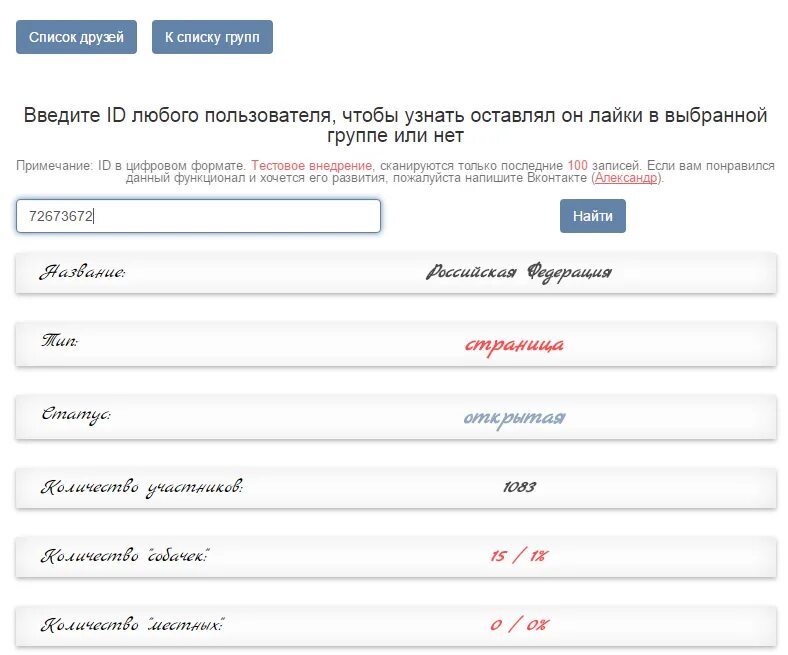Open "К списку групп" button
Viewport: 788px width, 655px height.
212,37
